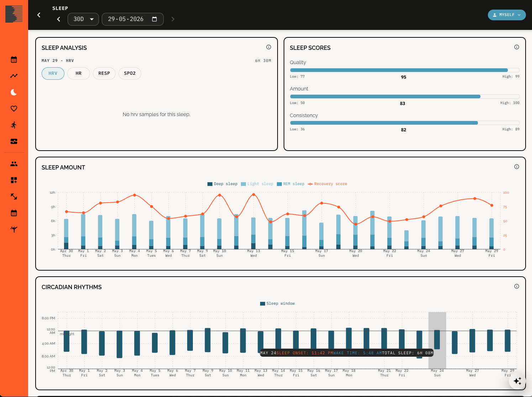
Task: Click the Amount score progress bar
Action: click(x=405, y=96)
